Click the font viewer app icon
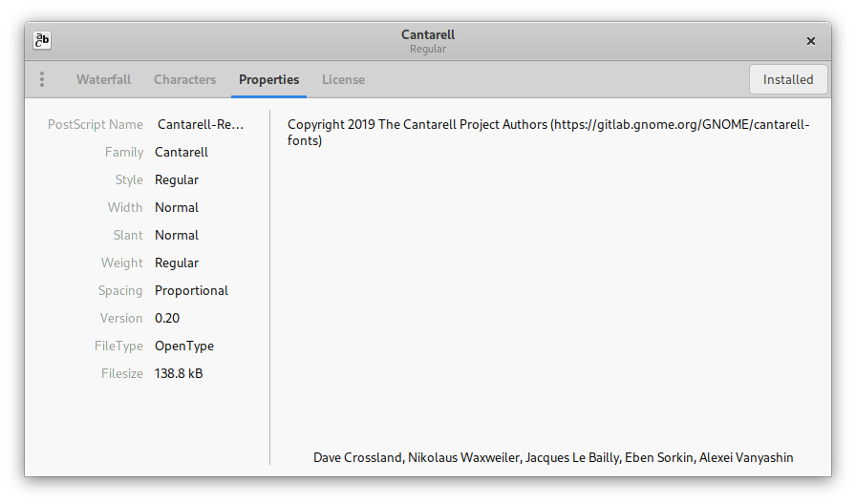This screenshot has height=504, width=856. [42, 40]
